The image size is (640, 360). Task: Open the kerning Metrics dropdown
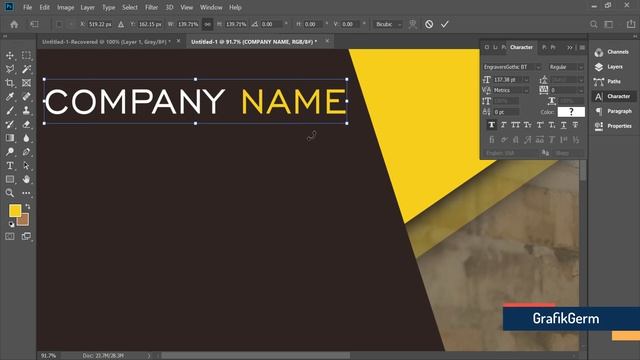pyautogui.click(x=511, y=90)
